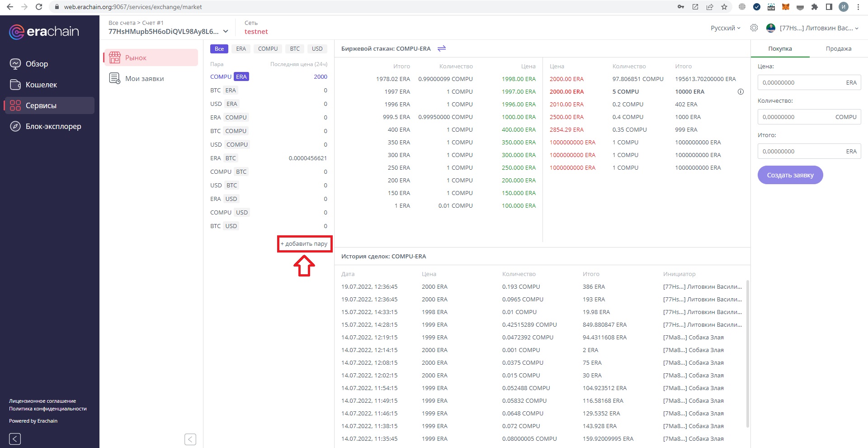The width and height of the screenshot is (868, 448).
Task: Open Обзор section in sidebar
Action: pos(37,64)
